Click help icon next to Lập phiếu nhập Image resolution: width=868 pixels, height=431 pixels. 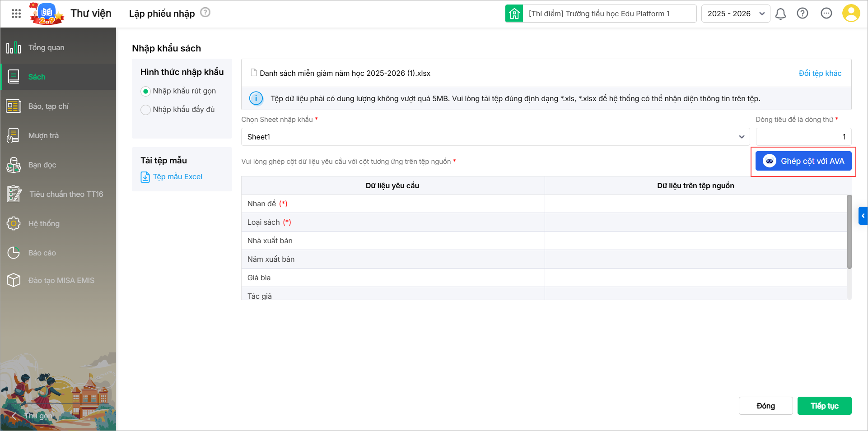205,13
